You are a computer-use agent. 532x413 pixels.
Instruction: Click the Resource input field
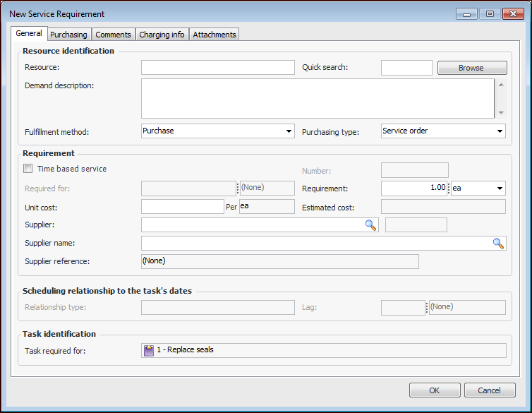tap(217, 68)
